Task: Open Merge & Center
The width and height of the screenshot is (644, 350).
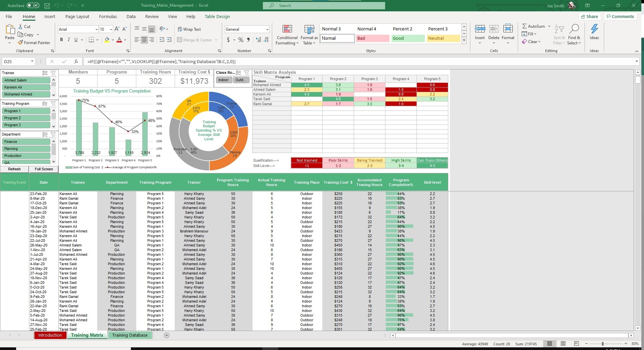Action: point(197,40)
